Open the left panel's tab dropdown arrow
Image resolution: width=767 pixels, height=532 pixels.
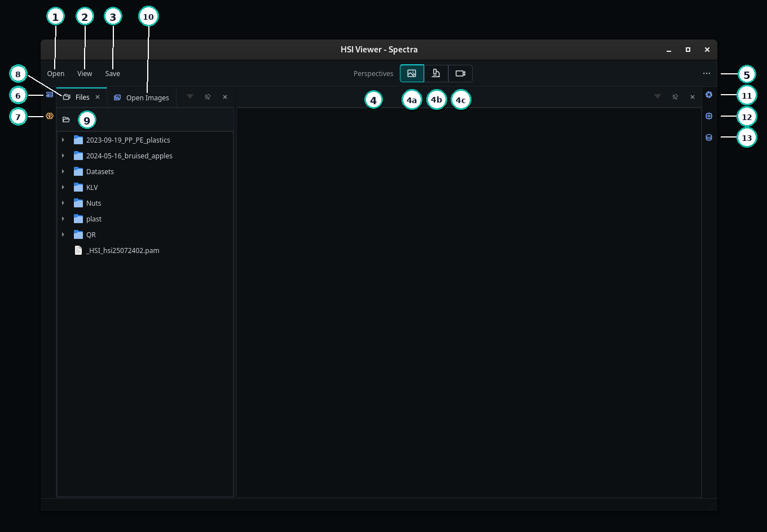[x=190, y=97]
